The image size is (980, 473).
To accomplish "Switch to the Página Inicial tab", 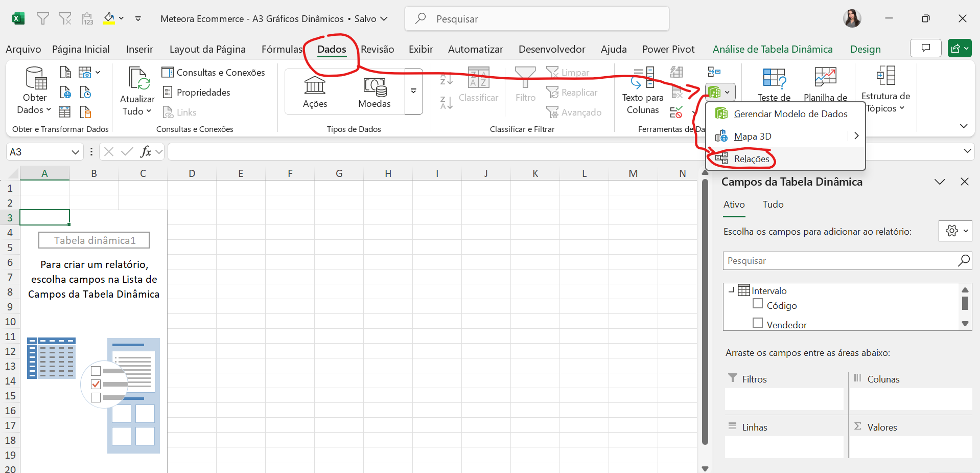I will pos(81,49).
